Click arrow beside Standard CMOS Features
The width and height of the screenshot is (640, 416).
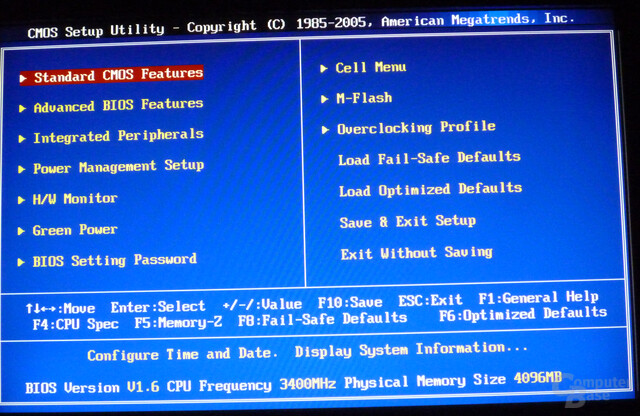23,78
